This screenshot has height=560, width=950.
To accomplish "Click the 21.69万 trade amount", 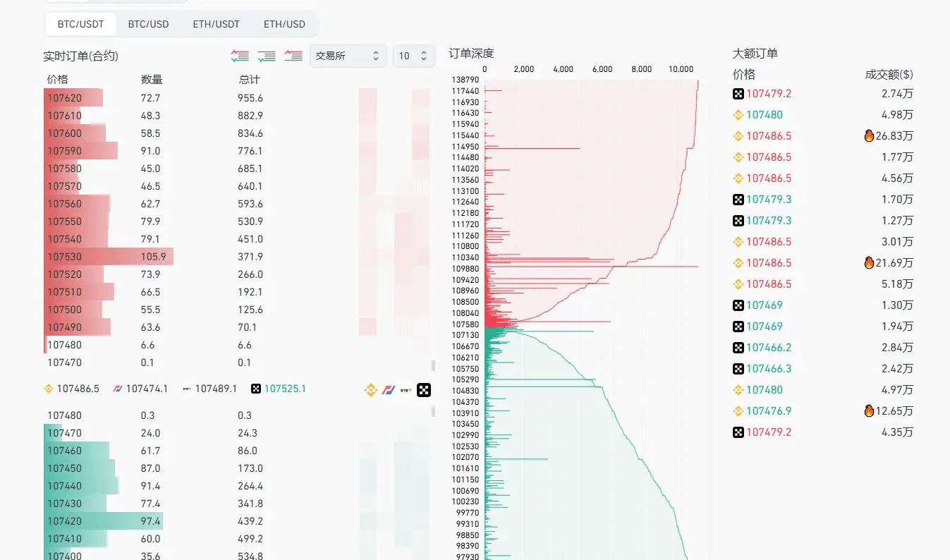I will pyautogui.click(x=895, y=263).
